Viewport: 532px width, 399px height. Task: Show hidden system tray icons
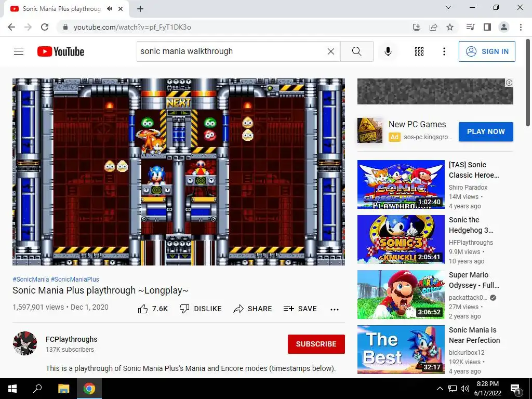(x=440, y=389)
